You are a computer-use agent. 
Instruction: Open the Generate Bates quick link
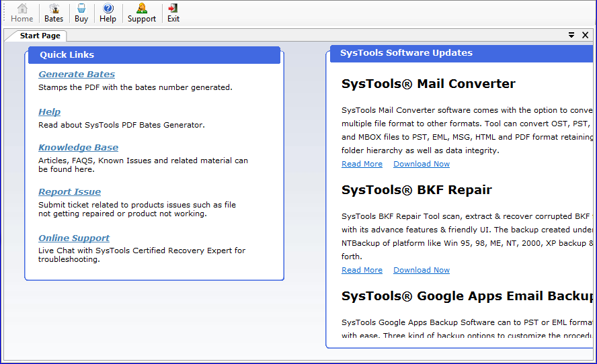[x=77, y=74]
